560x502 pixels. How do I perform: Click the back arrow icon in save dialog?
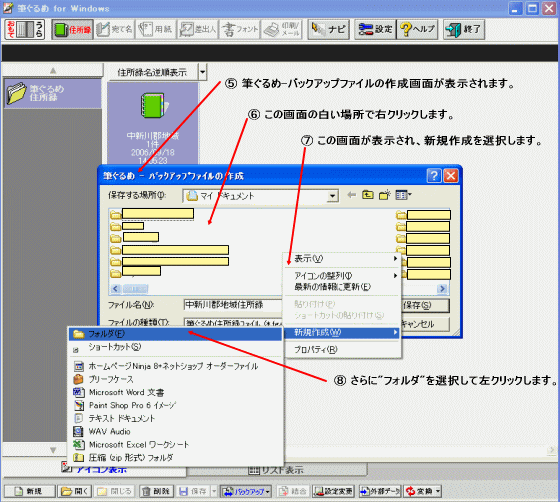[351, 195]
